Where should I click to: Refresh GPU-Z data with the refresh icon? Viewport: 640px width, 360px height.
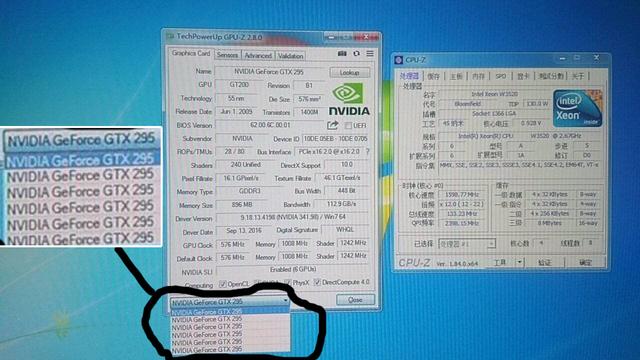(x=356, y=53)
